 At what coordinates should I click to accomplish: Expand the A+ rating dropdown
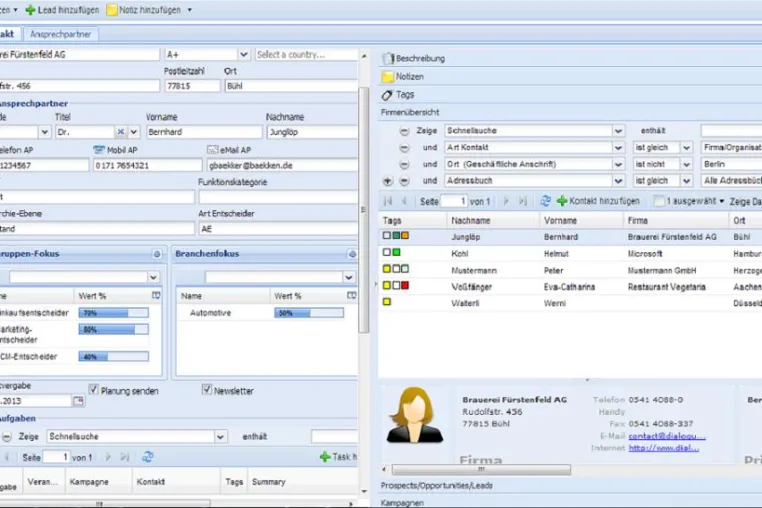(243, 54)
